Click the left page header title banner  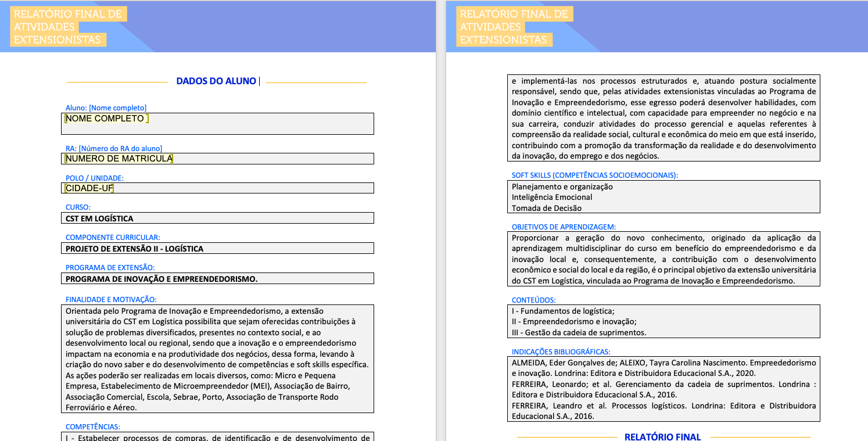(x=68, y=27)
